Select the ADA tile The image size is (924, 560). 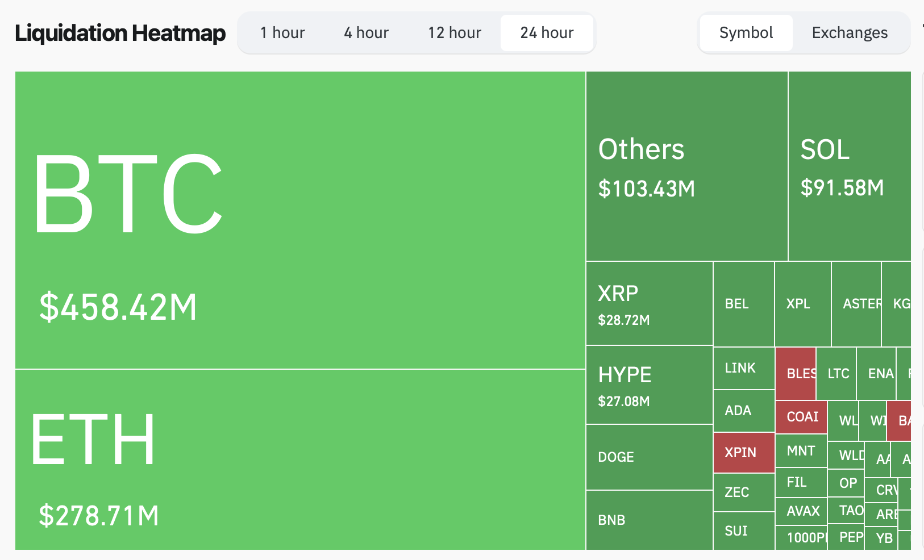tap(743, 411)
